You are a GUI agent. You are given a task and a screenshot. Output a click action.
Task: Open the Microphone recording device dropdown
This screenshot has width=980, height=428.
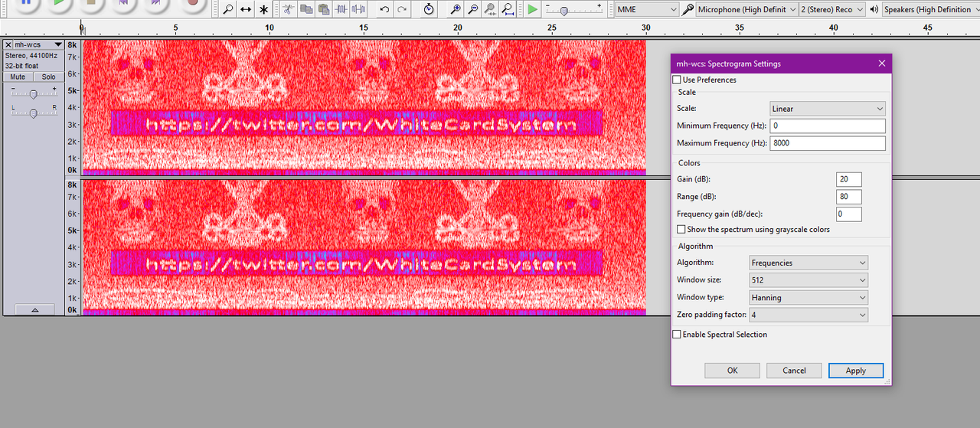tap(746, 9)
